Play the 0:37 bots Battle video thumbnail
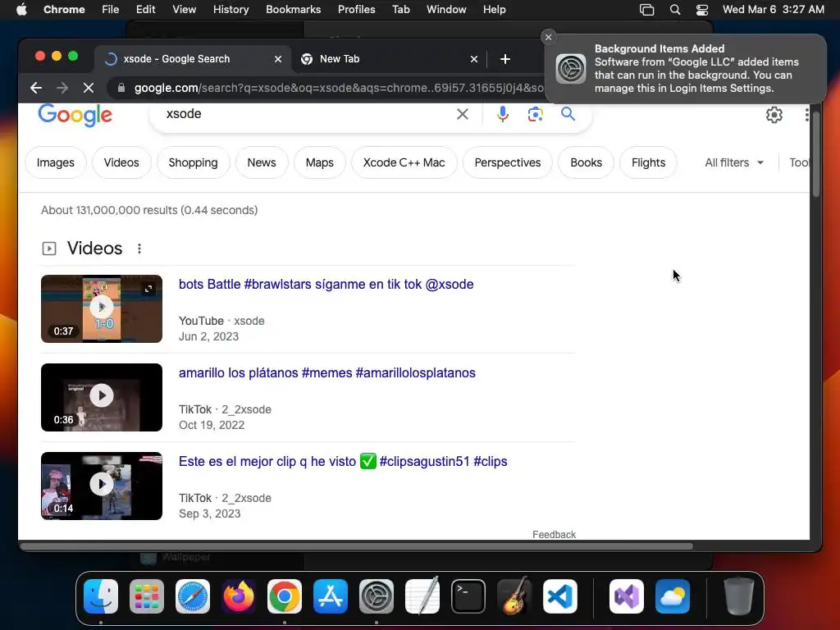The height and width of the screenshot is (630, 840). [x=101, y=308]
